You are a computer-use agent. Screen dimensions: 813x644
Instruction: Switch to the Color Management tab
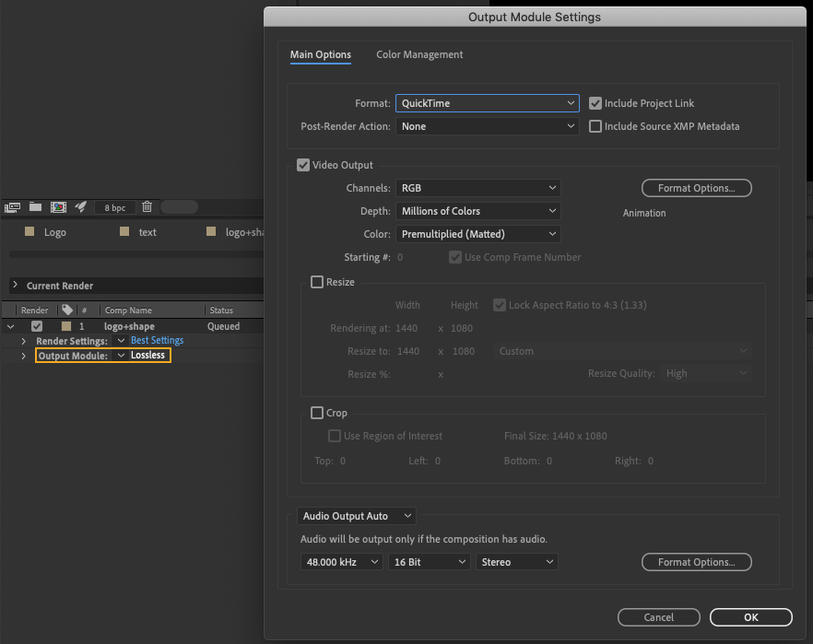tap(419, 54)
